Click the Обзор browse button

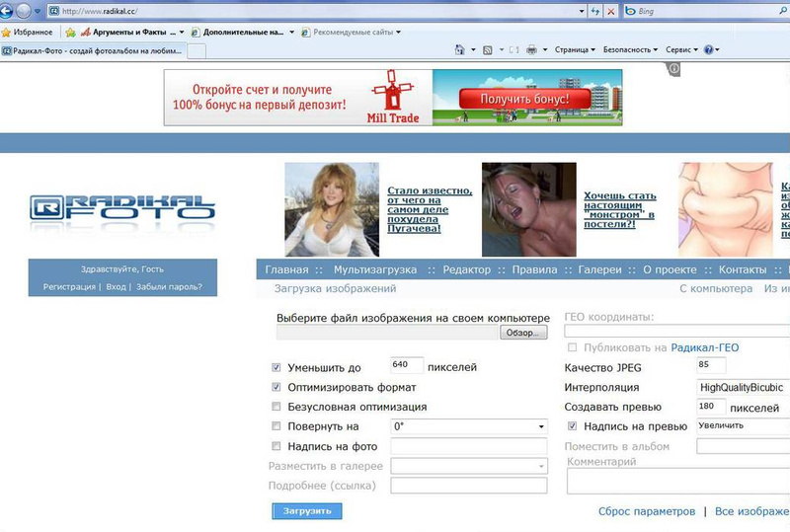(523, 333)
